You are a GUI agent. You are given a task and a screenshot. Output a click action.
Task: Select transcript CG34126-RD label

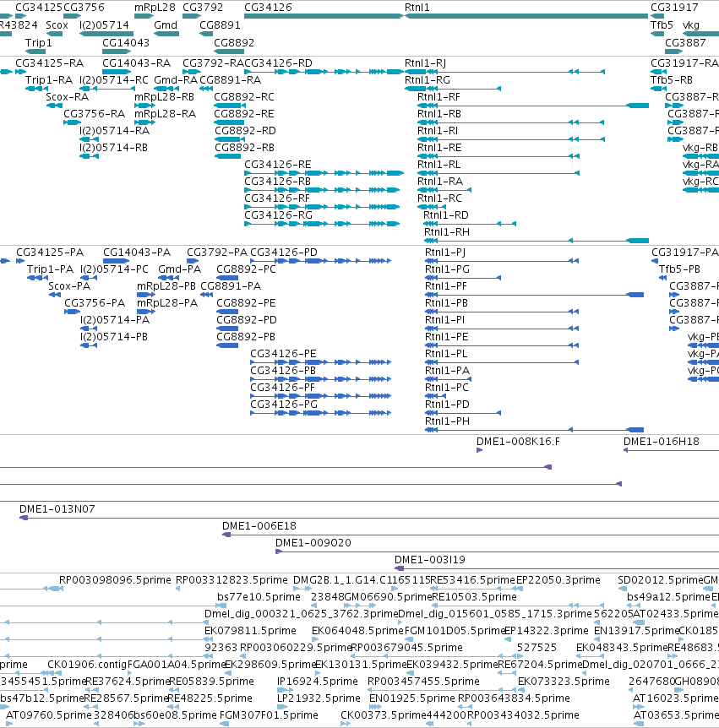[x=278, y=63]
